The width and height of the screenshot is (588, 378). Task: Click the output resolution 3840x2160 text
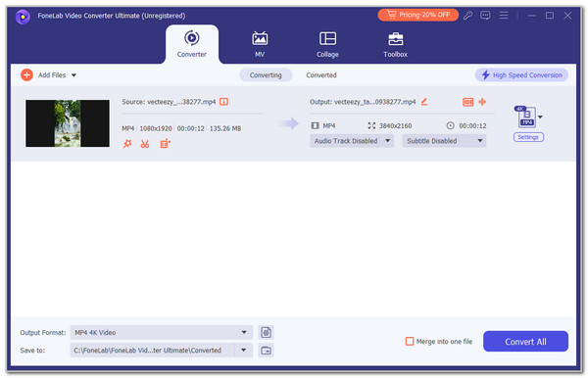[395, 126]
